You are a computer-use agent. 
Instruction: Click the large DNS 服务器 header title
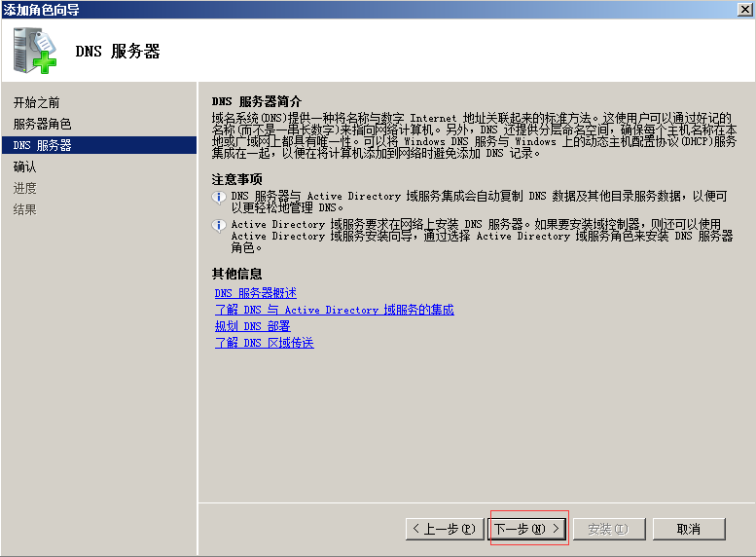click(118, 52)
